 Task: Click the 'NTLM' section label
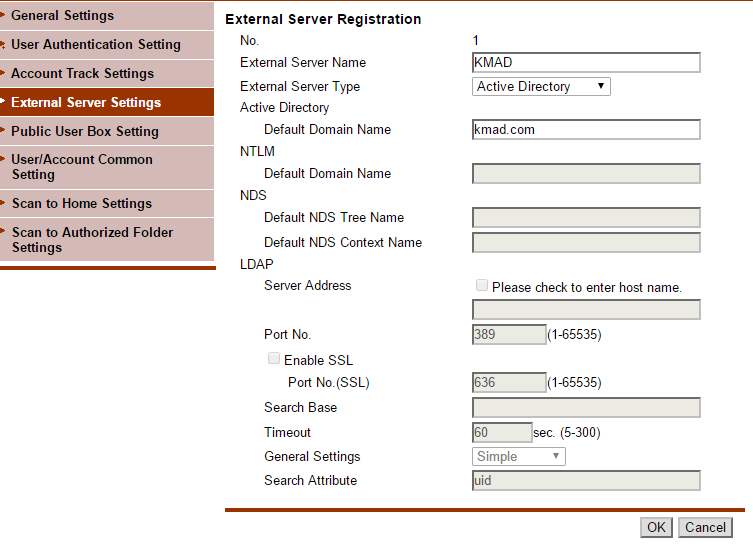257,151
